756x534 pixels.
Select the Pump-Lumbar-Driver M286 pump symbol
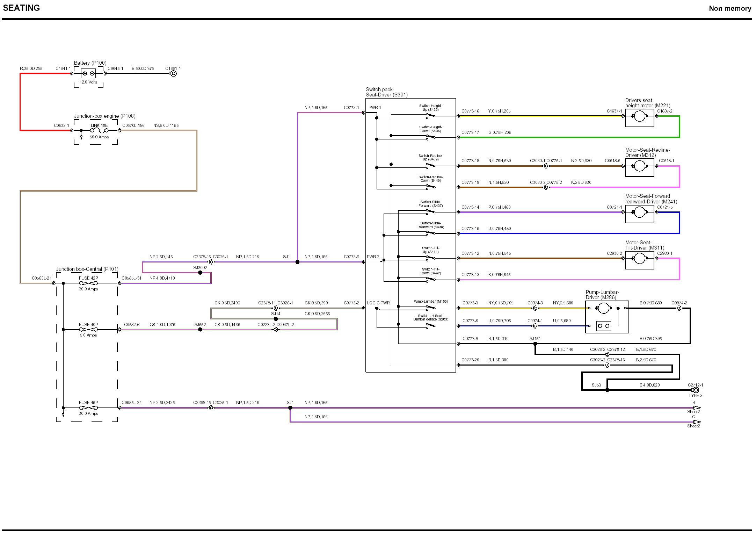click(x=603, y=308)
